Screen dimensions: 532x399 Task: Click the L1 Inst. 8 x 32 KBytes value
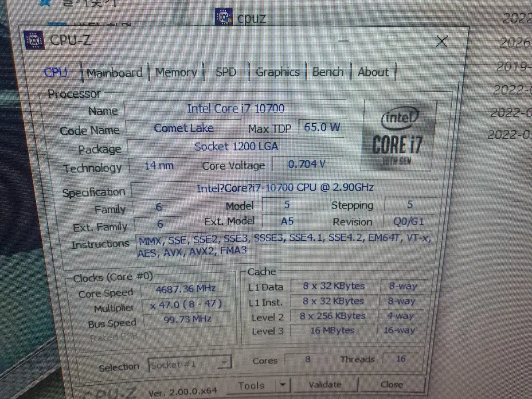point(334,301)
